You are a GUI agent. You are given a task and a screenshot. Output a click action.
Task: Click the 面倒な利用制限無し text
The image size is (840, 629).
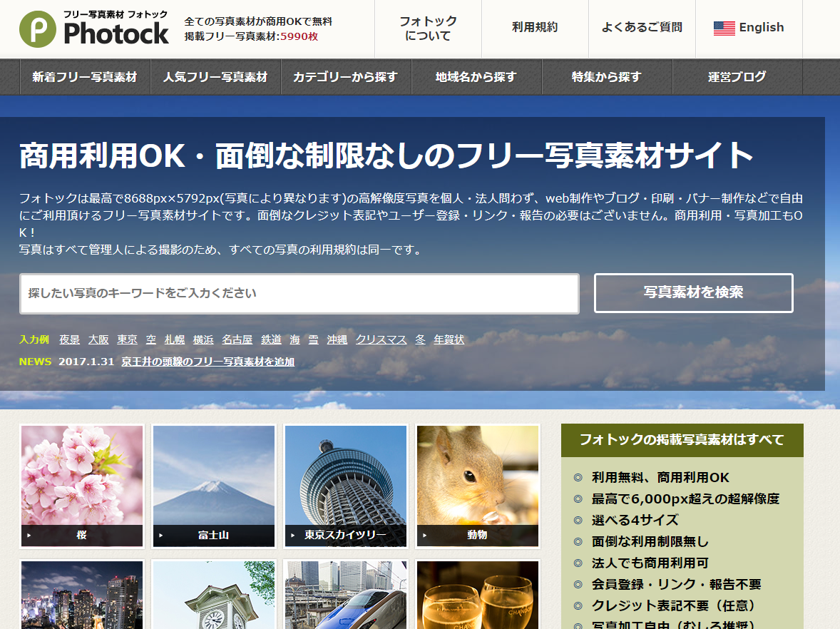[650, 542]
